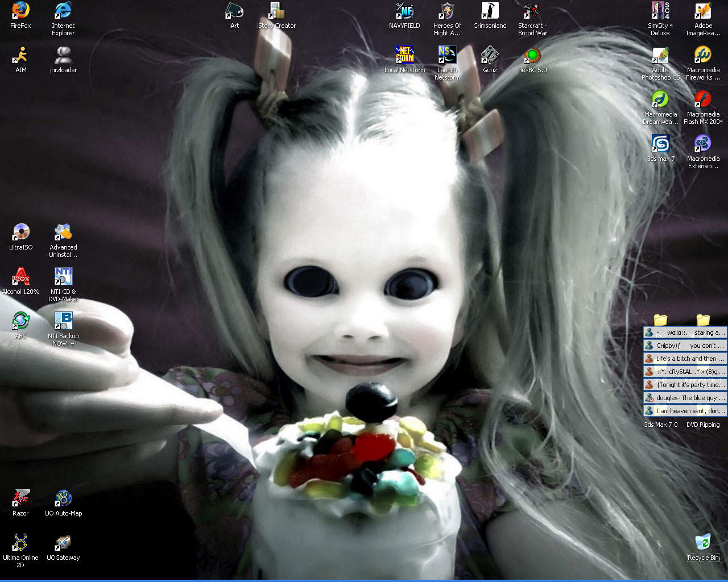Launch the Gunz game shortcut

point(490,56)
